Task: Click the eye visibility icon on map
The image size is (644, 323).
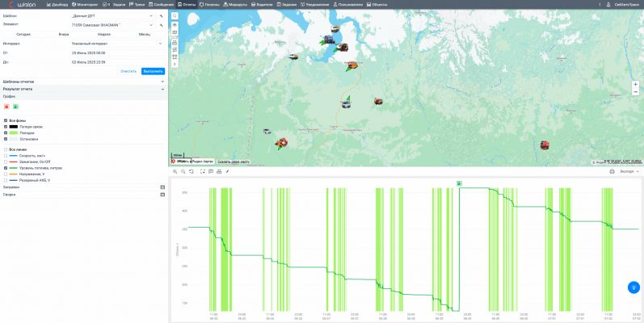Action: (175, 25)
